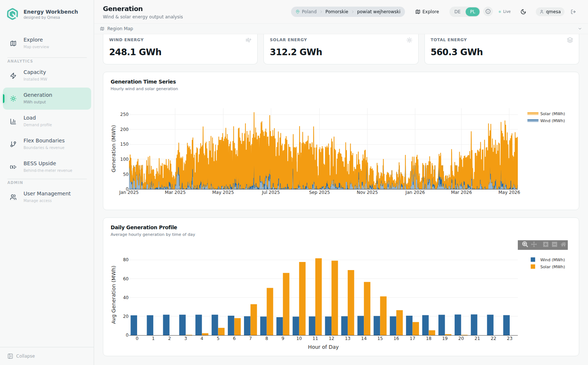The image size is (588, 365).
Task: Select the box zoom tool in the chart modebar
Action: (525, 245)
